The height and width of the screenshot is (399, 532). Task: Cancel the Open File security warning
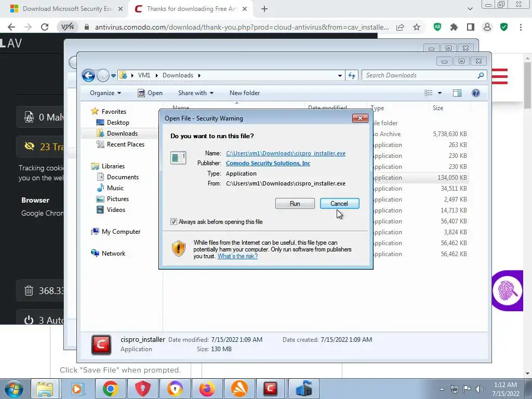coord(339,204)
